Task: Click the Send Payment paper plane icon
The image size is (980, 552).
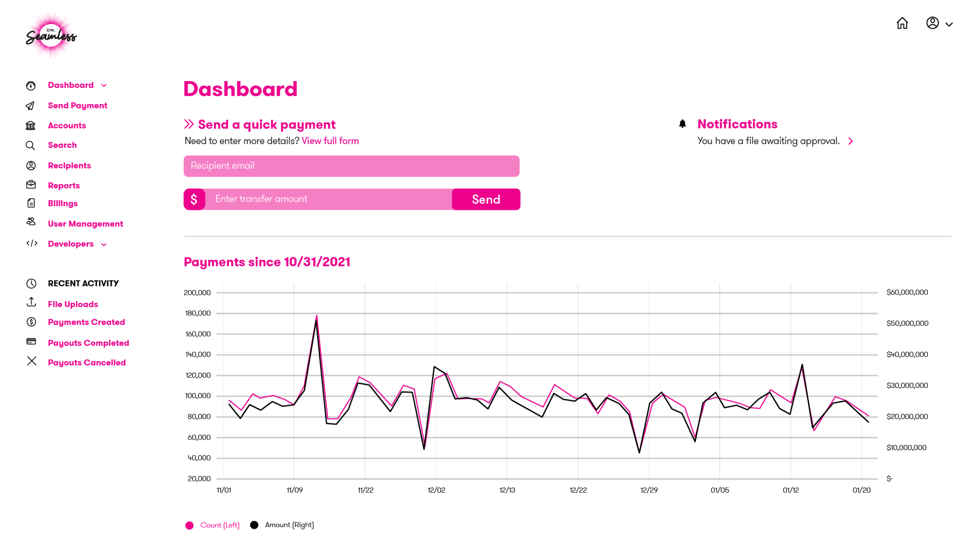Action: 31,106
